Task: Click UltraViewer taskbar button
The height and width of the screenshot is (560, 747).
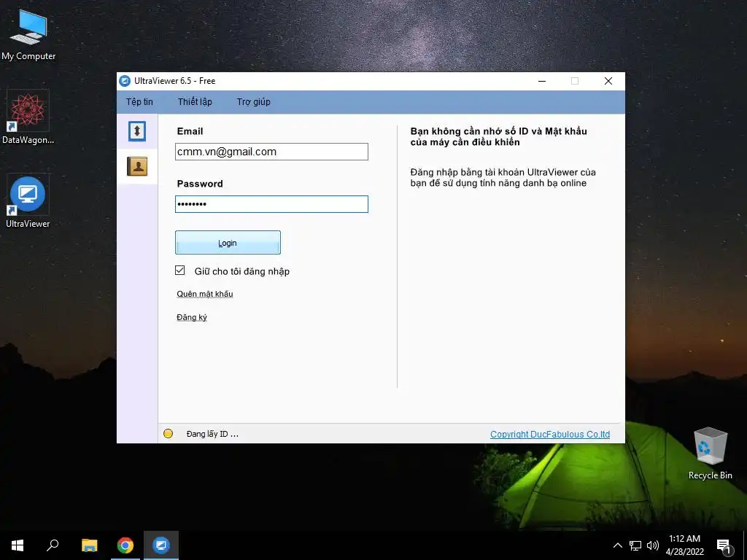Action: 161,545
